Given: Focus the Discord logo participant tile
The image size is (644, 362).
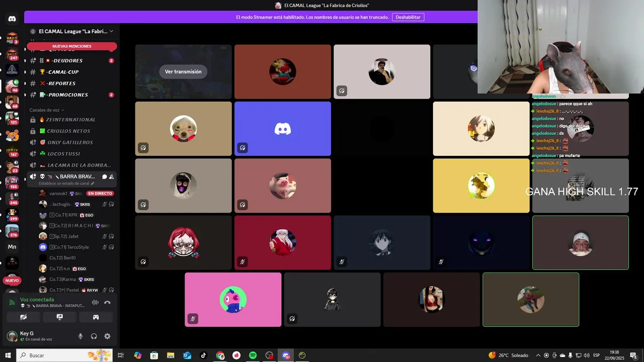Looking at the screenshot, I should click(x=283, y=129).
